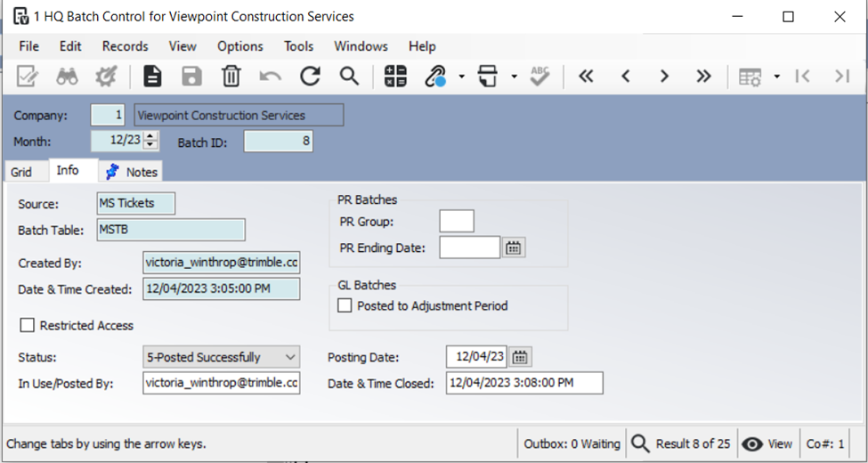This screenshot has width=868, height=463.
Task: Expand the grid settings dropdown arrow
Action: tap(776, 77)
